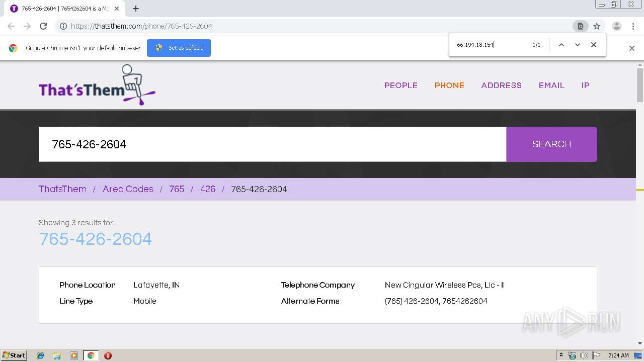Show hidden tray icons arrow
This screenshot has width=644, height=362.
[561, 355]
